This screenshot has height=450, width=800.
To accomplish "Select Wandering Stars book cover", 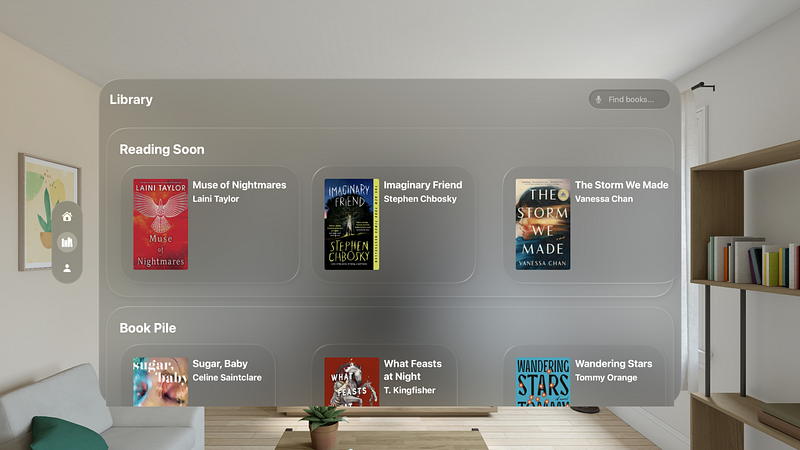I will click(543, 382).
